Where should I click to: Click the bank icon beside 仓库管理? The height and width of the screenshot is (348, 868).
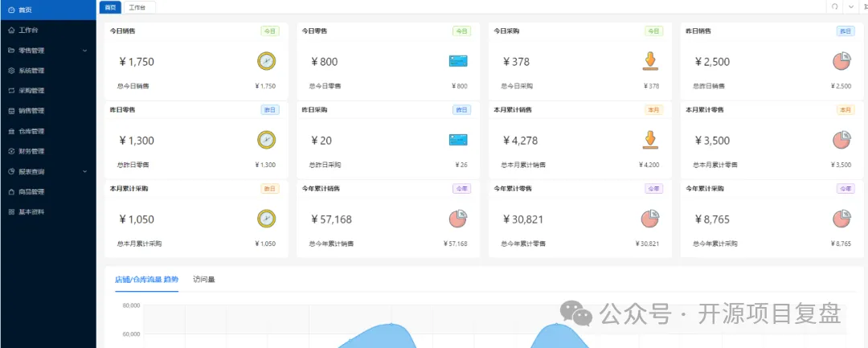11,131
